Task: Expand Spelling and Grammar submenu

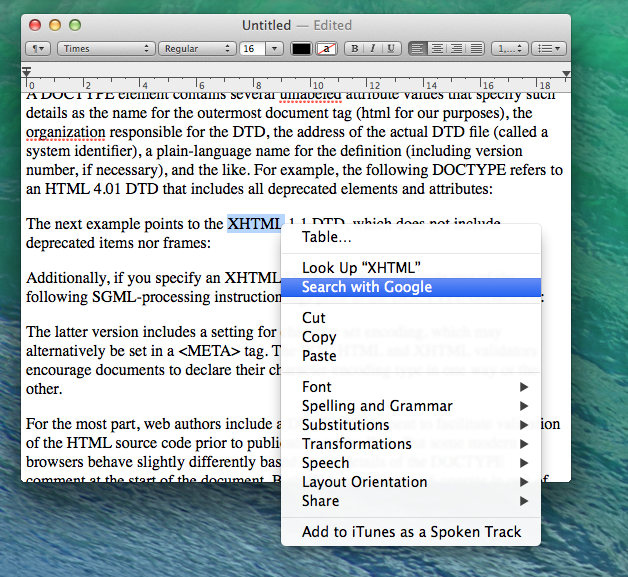Action: coord(411,406)
